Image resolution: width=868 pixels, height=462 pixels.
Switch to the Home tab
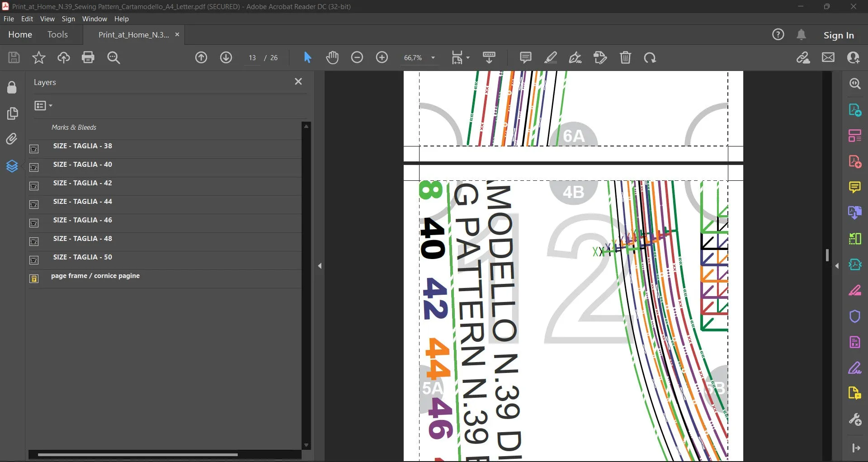(x=20, y=34)
